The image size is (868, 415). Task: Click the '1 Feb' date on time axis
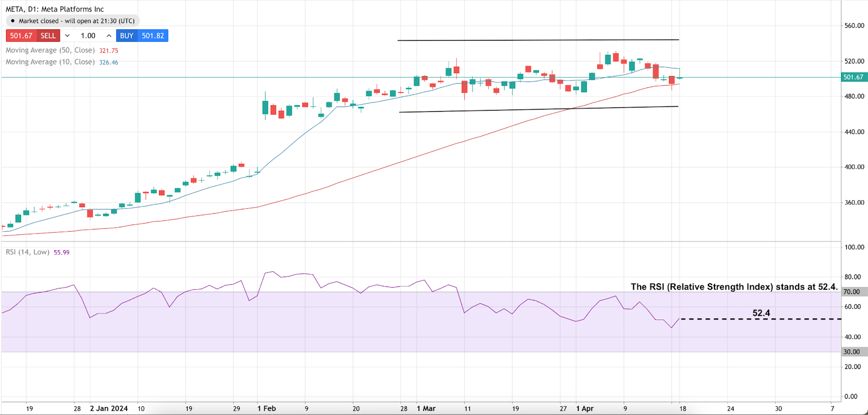[x=266, y=408]
